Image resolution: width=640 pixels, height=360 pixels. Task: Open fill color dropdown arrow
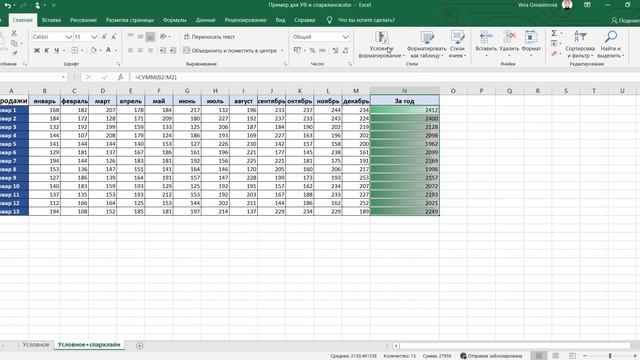point(100,50)
